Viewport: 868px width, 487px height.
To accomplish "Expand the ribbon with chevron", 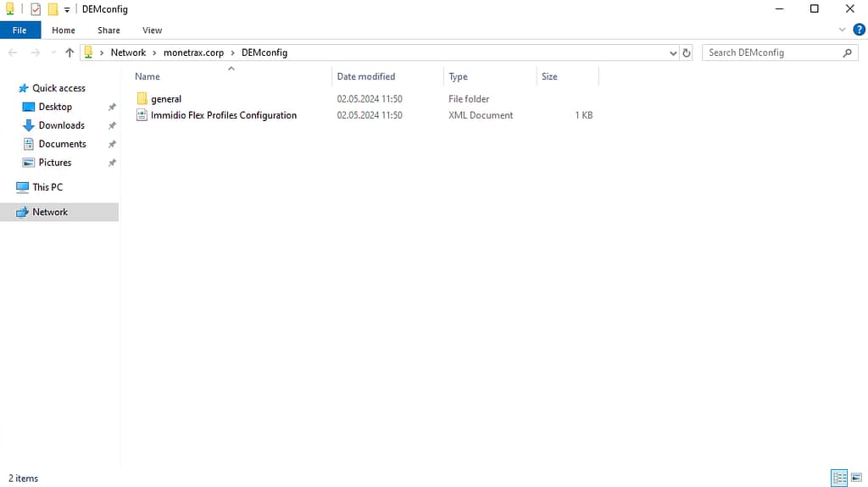I will (x=842, y=30).
